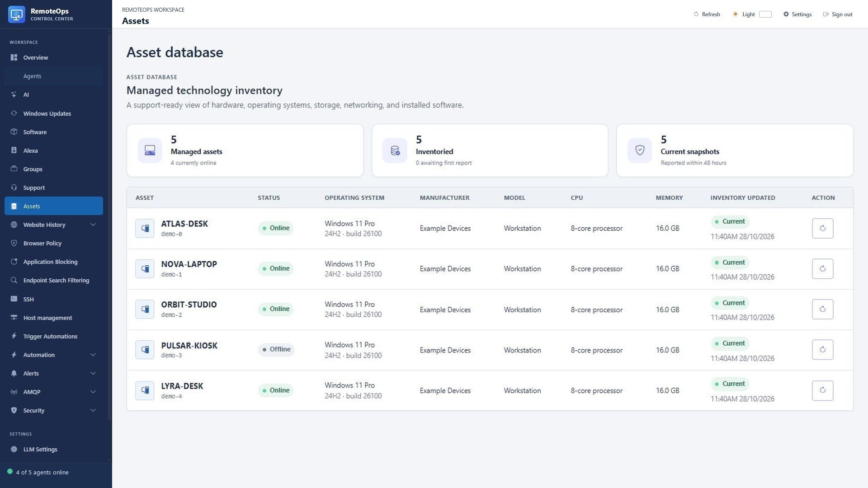Open Alexa in the sidebar
This screenshot has height=488, width=868.
pos(54,150)
